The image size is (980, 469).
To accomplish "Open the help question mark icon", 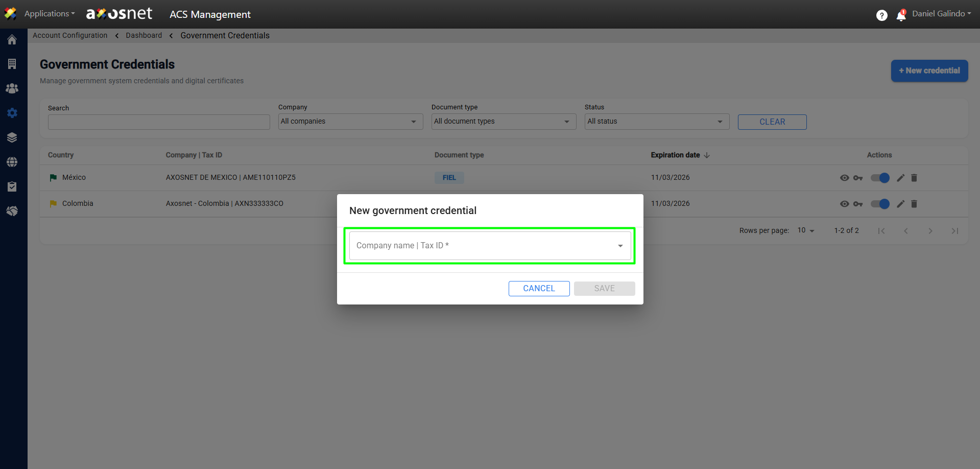I will [881, 16].
